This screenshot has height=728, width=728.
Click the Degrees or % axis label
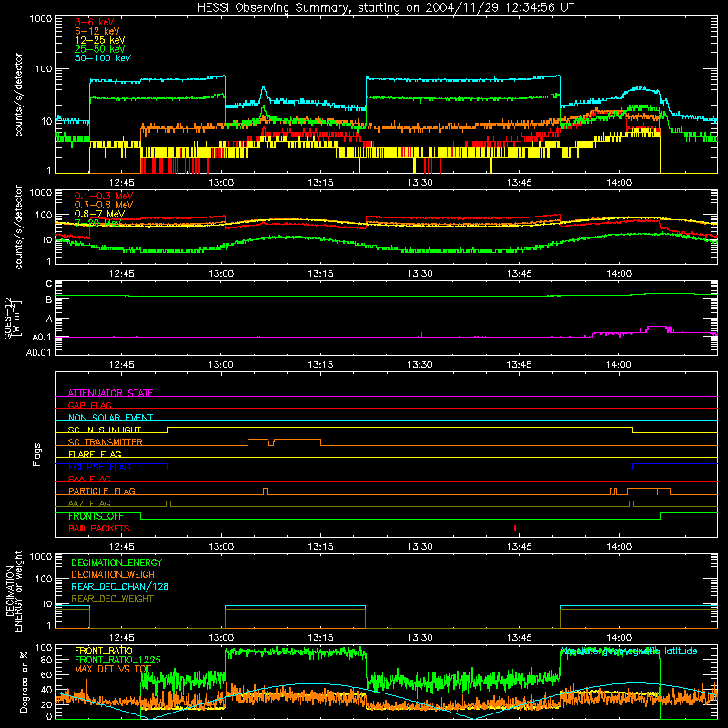click(x=24, y=682)
